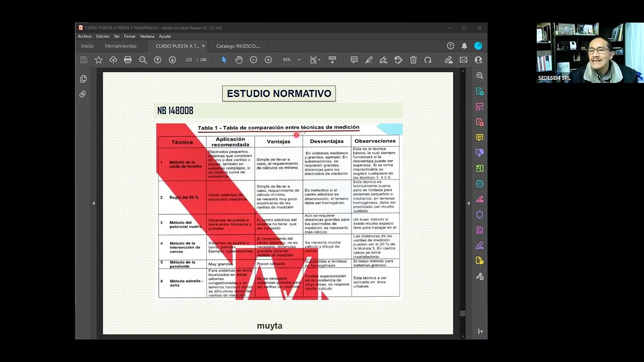Viewport: 644px width, 362px height.
Task: Open the More Tools wrench icon
Action: pyautogui.click(x=479, y=277)
